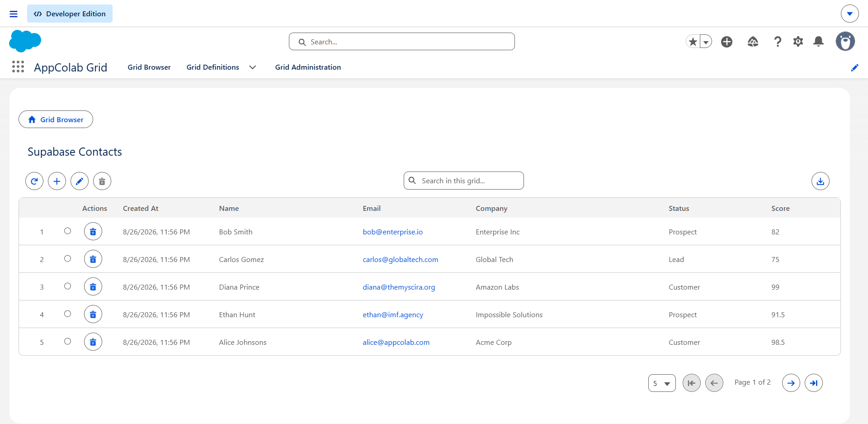Click the Amazon Labs company cell

497,287
